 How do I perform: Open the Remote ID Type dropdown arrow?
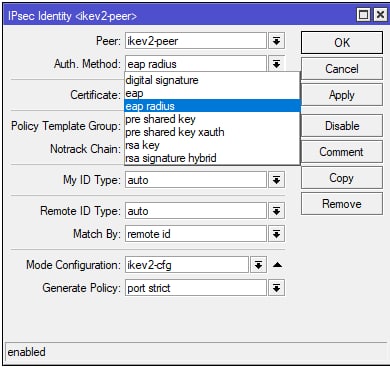[276, 211]
